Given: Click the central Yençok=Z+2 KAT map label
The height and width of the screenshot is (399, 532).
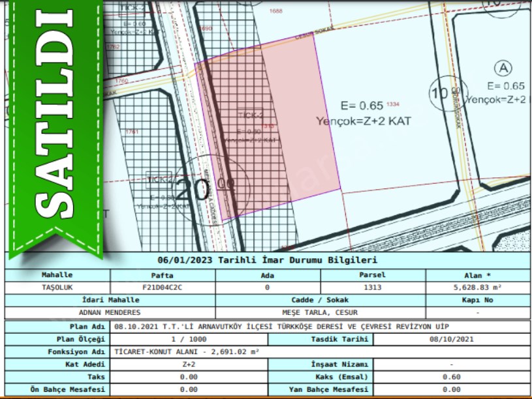Looking at the screenshot, I should (365, 121).
